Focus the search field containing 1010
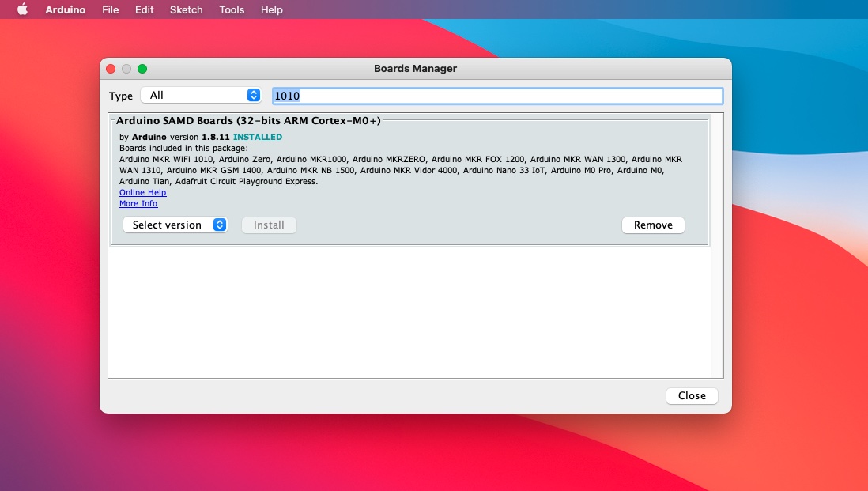 pyautogui.click(x=497, y=96)
